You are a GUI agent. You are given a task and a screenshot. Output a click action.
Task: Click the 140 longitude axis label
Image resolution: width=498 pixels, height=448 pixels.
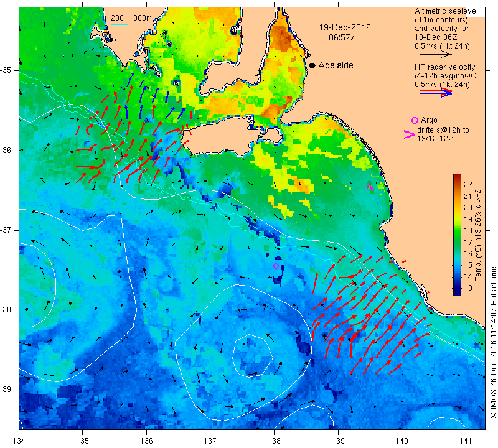tap(402, 441)
